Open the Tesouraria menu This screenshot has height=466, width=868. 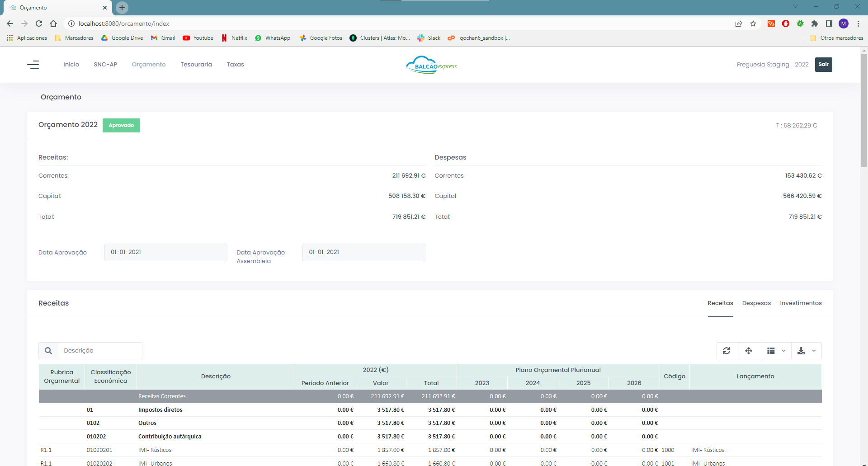coord(196,65)
